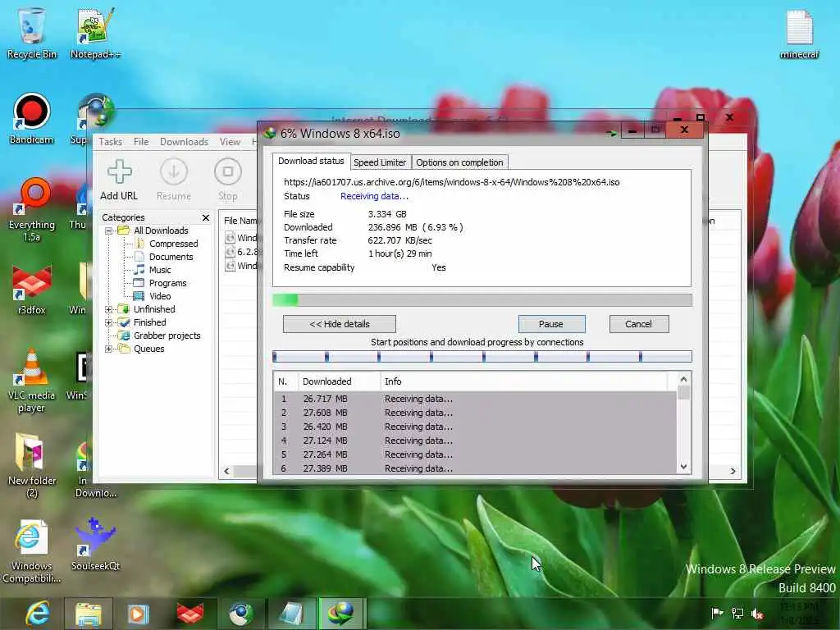840x630 pixels.
Task: Select connection row 3 with 26.420 MB
Action: pos(476,427)
